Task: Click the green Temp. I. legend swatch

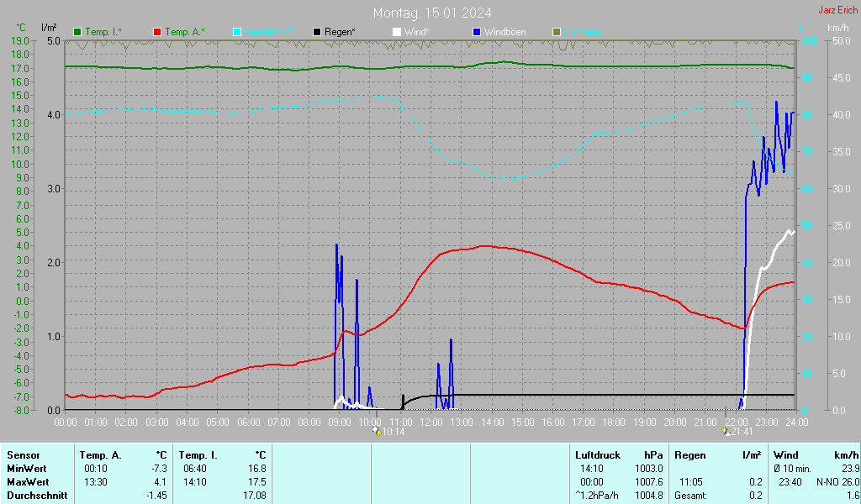Action: click(77, 33)
